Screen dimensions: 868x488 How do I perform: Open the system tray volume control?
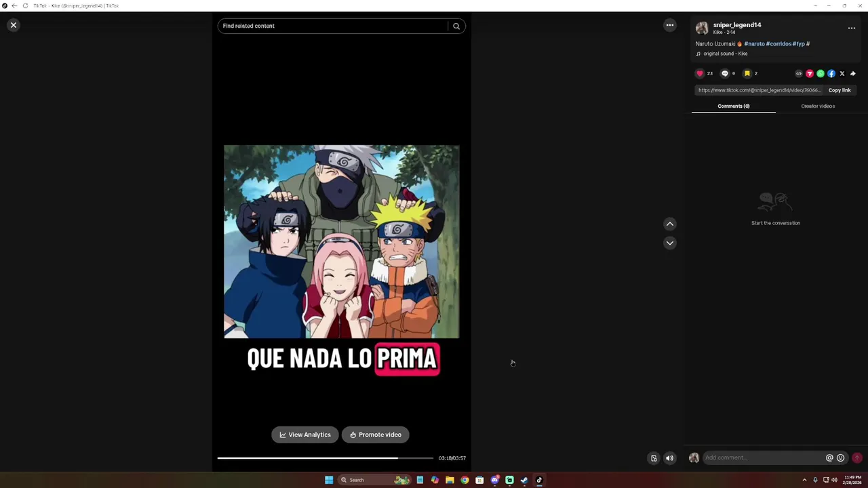(834, 480)
